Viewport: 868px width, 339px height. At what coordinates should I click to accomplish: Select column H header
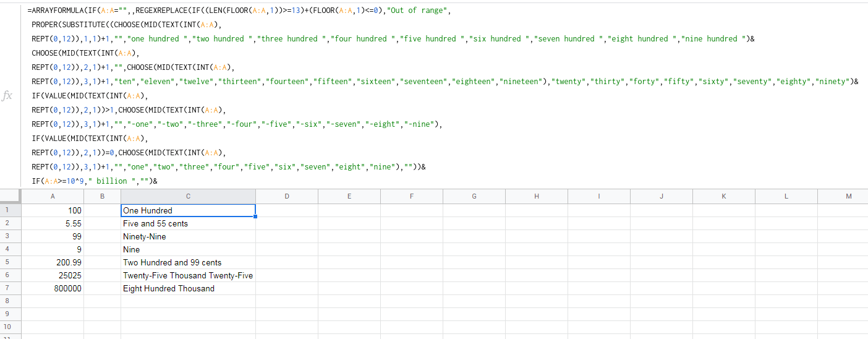(537, 196)
